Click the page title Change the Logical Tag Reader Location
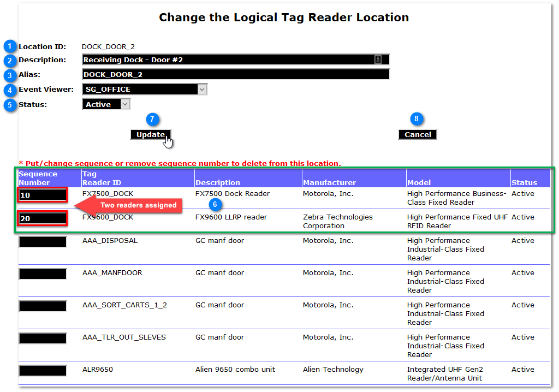The image size is (559, 392). point(284,17)
